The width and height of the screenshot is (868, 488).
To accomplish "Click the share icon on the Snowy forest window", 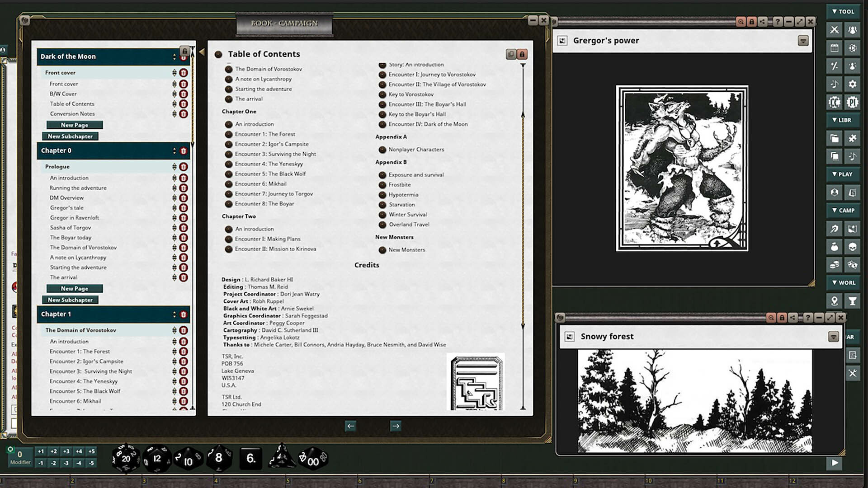I will 793,317.
